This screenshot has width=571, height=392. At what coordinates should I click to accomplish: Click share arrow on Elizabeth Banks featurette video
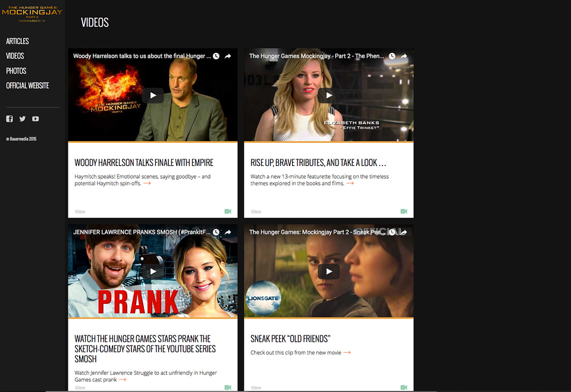[x=404, y=56]
